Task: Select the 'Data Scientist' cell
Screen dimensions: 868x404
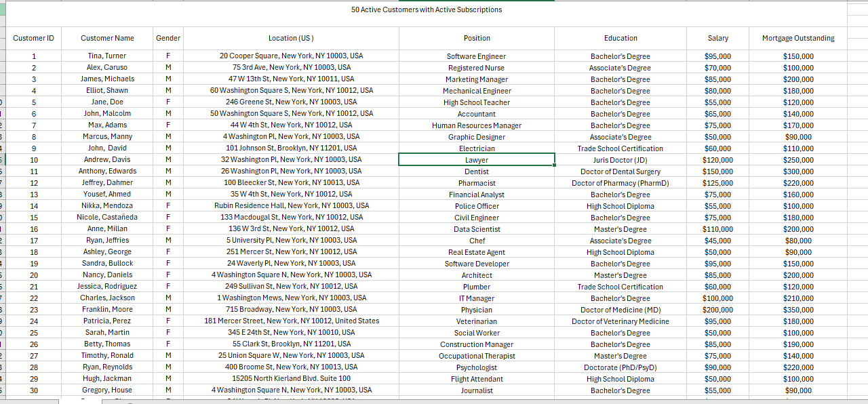Action: (x=477, y=229)
